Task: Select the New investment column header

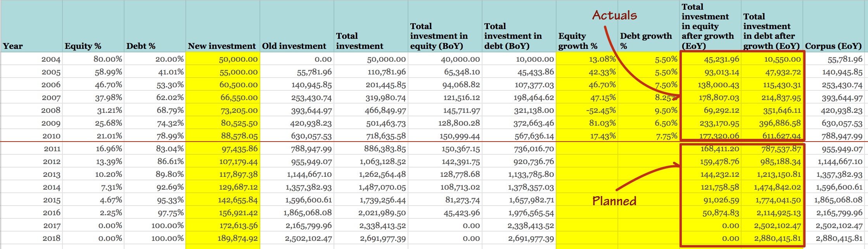Action: (223, 26)
